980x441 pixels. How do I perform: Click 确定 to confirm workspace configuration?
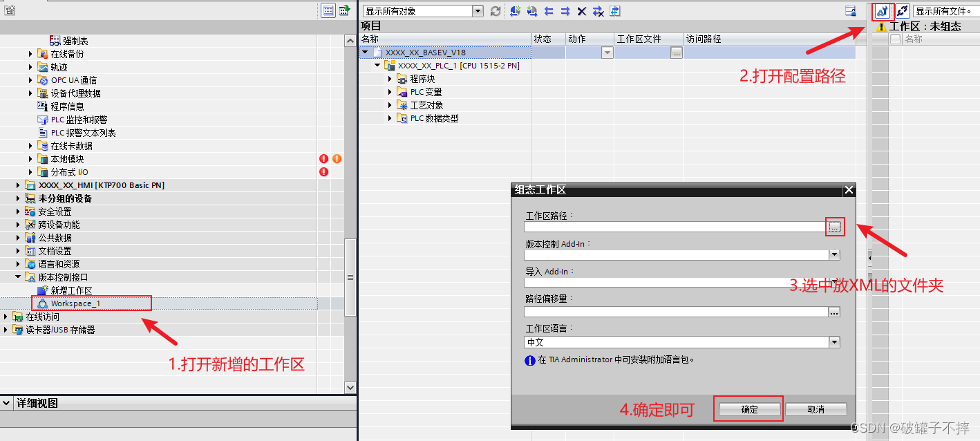(749, 409)
